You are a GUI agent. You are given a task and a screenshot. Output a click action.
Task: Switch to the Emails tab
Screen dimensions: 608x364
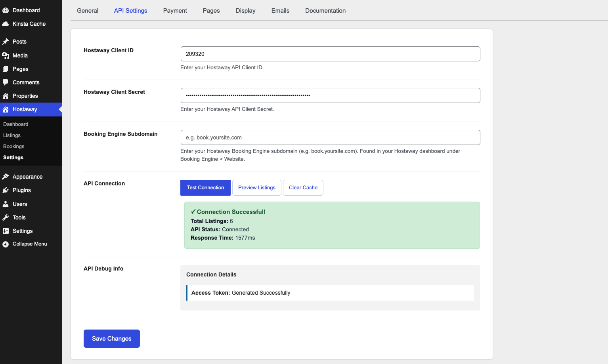point(280,11)
